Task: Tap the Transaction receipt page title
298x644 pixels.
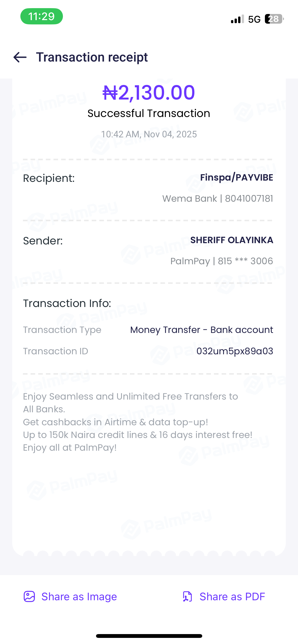Action: pos(92,57)
